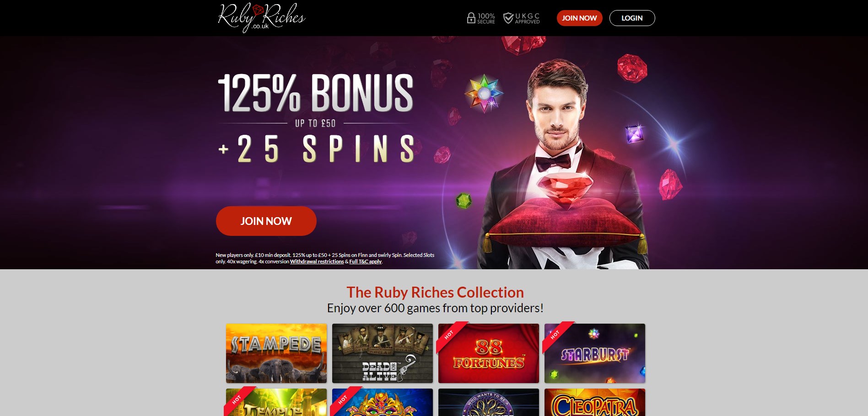Launch the Starburst game tile
Screen dimensions: 868x416
pos(595,353)
